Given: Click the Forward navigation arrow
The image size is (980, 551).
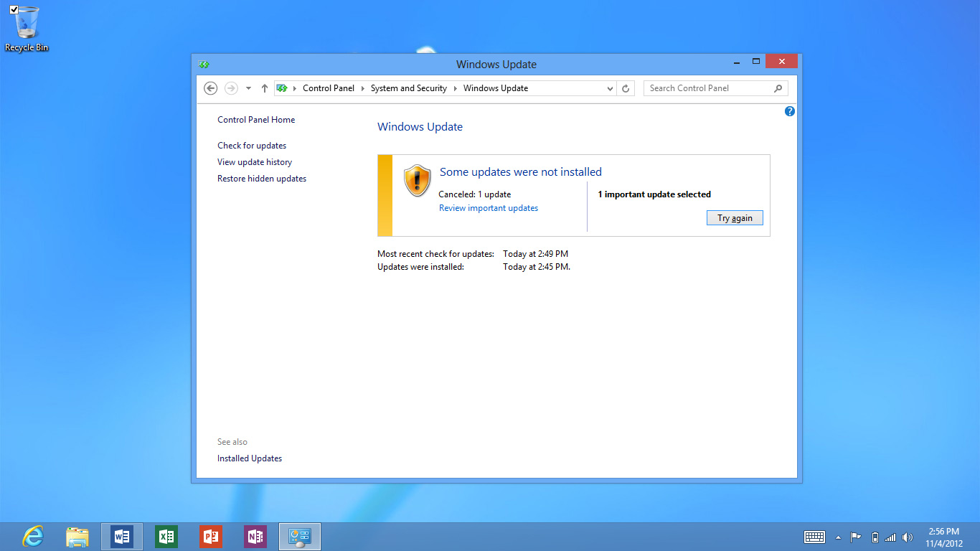Looking at the screenshot, I should coord(231,88).
